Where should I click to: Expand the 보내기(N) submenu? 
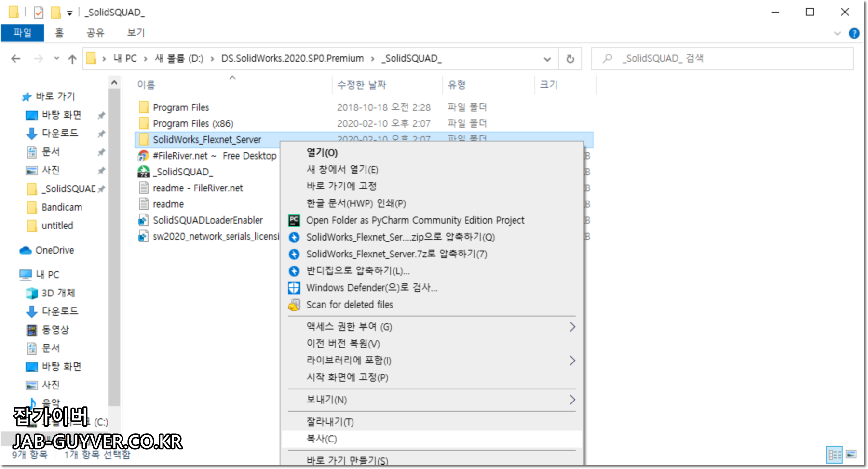coord(432,400)
